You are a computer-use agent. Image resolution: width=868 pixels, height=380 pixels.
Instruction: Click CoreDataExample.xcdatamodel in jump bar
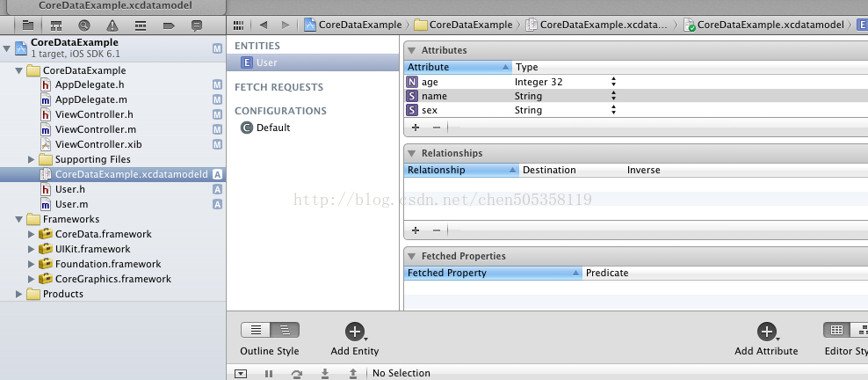(x=764, y=25)
